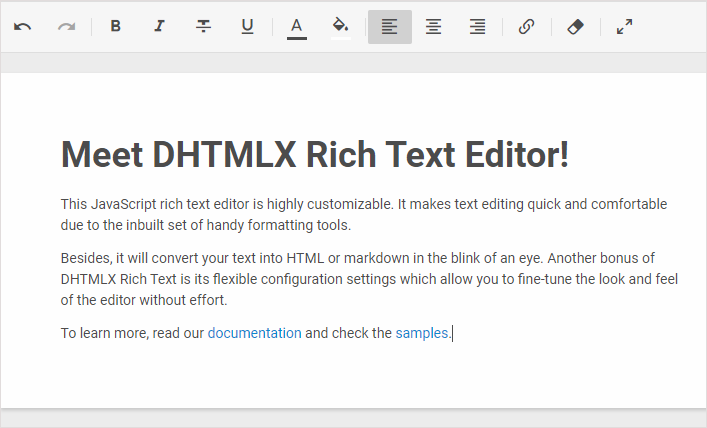Open the background fill color picker
This screenshot has height=428, width=707.
coord(340,27)
